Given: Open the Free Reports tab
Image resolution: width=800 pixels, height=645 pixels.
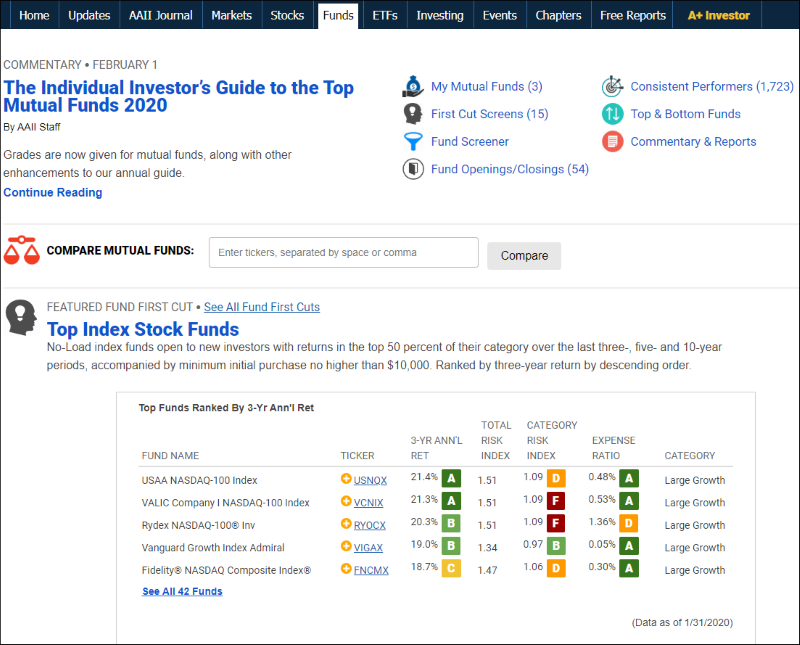Looking at the screenshot, I should coord(633,15).
